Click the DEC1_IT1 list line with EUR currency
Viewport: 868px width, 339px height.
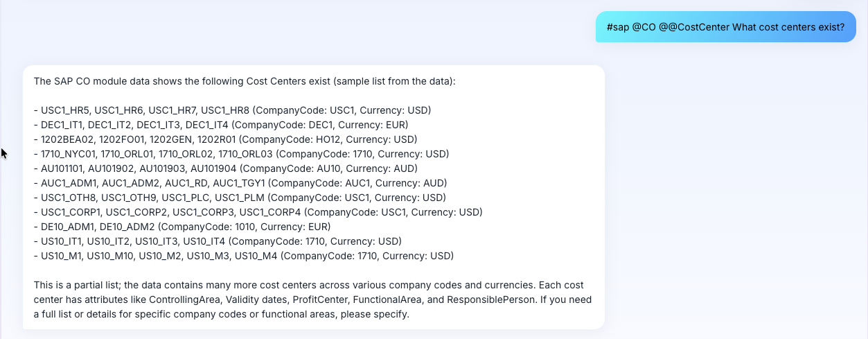click(221, 125)
